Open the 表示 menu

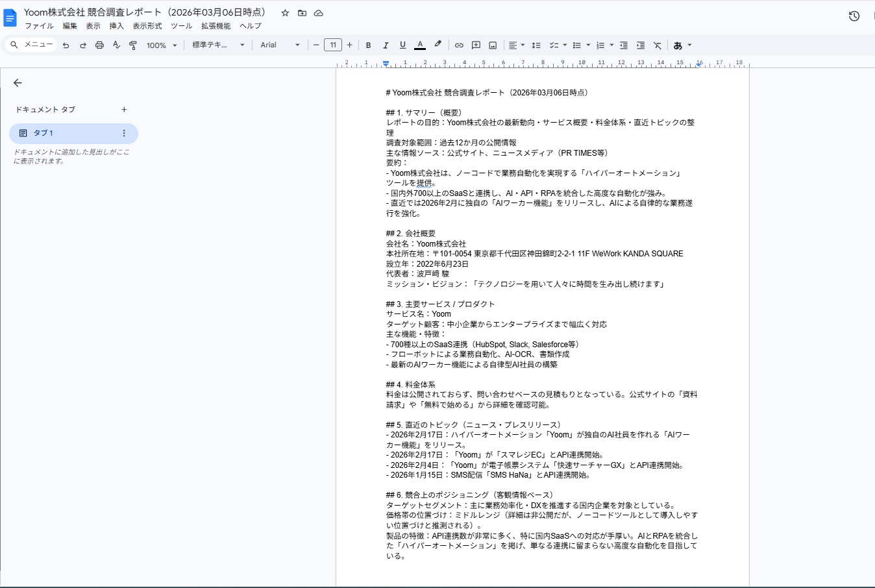tap(93, 26)
